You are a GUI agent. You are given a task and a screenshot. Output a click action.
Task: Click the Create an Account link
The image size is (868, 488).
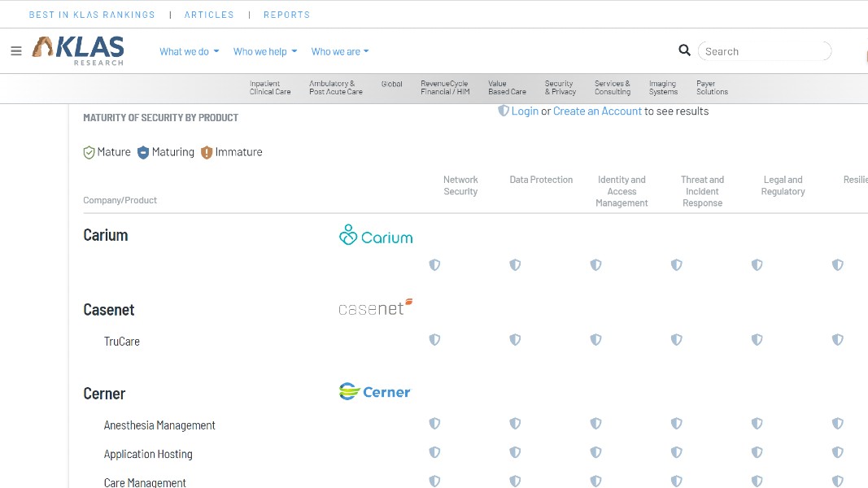pos(597,111)
